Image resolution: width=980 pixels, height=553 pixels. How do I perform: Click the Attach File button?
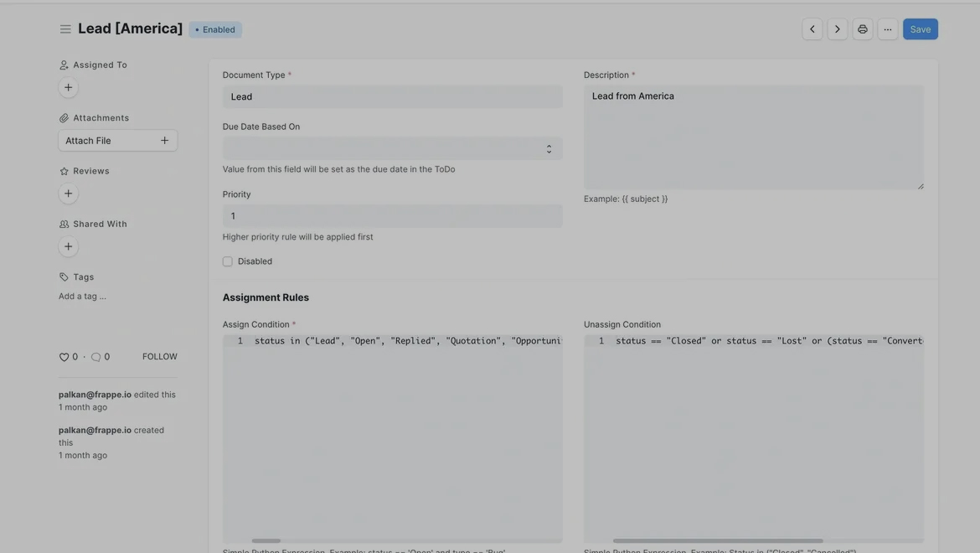(x=117, y=141)
